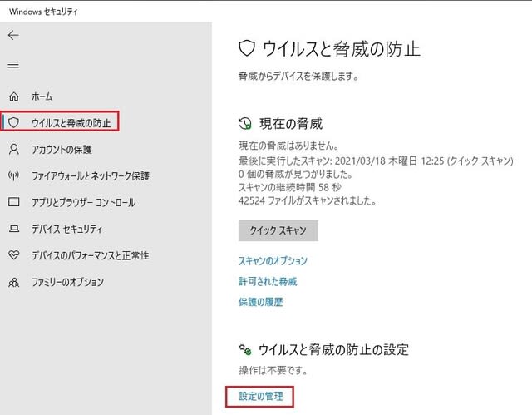Image resolution: width=532 pixels, height=415 pixels.
Task: Start a クイック スキャン
Action: tap(278, 230)
